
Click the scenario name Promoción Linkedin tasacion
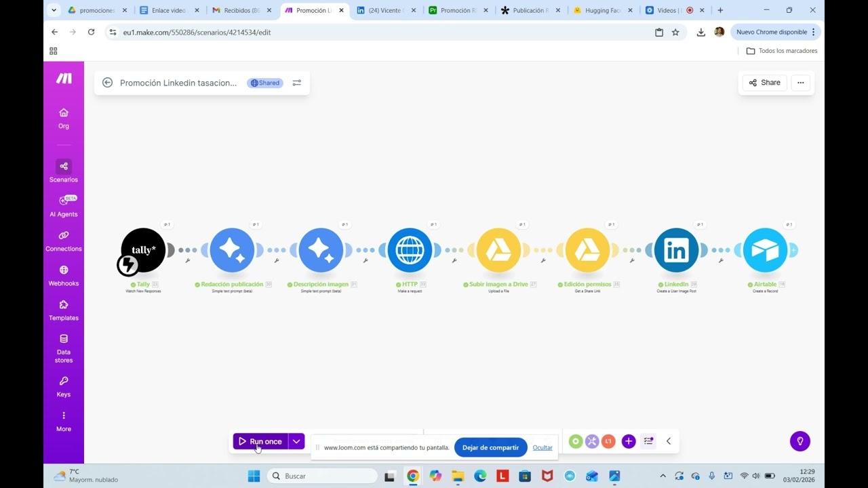click(x=178, y=83)
